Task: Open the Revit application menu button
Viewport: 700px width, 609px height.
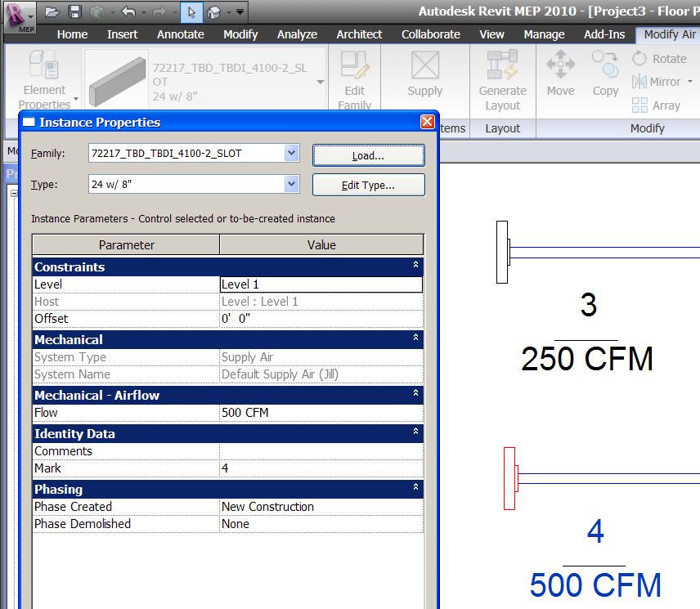Action: click(x=20, y=16)
